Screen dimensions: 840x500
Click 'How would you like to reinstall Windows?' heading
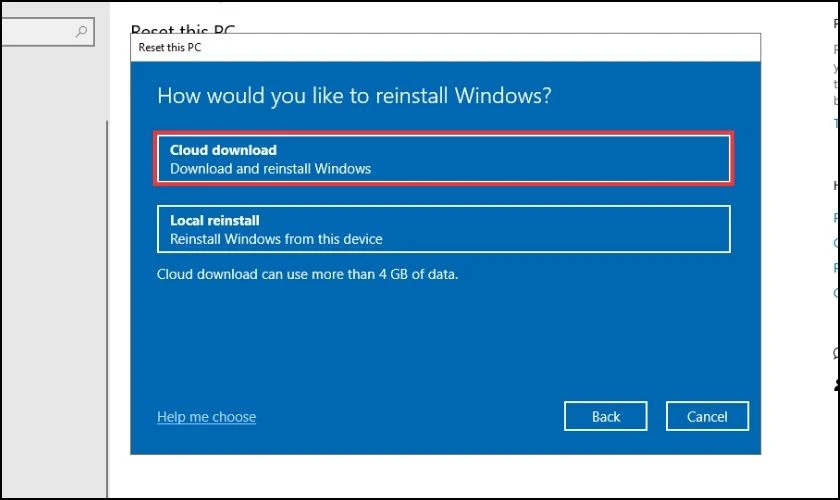[x=354, y=96]
